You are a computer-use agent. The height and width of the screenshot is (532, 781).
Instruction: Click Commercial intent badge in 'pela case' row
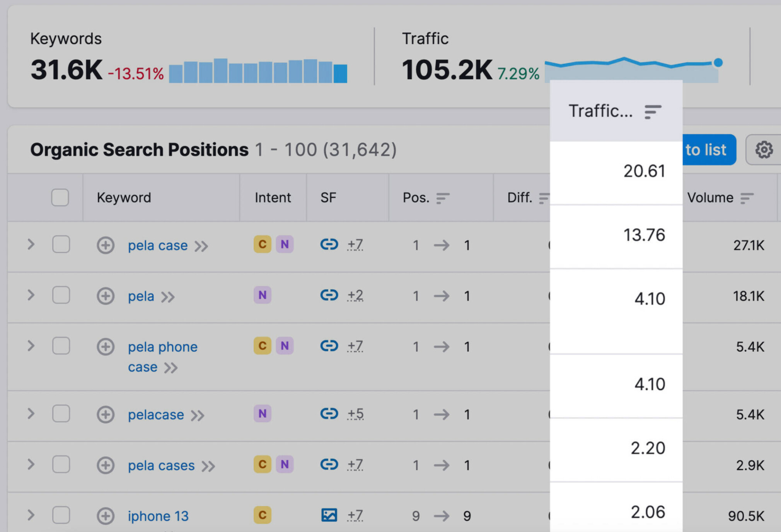(262, 244)
